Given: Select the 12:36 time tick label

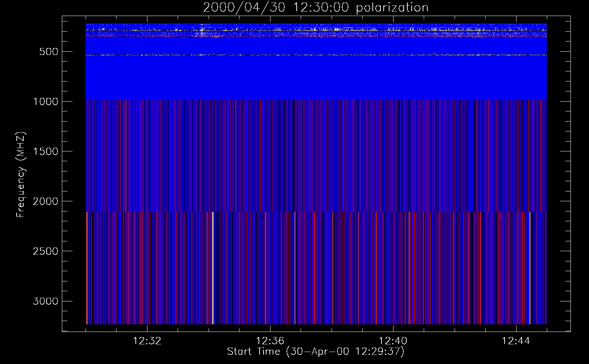Looking at the screenshot, I should pyautogui.click(x=270, y=341).
